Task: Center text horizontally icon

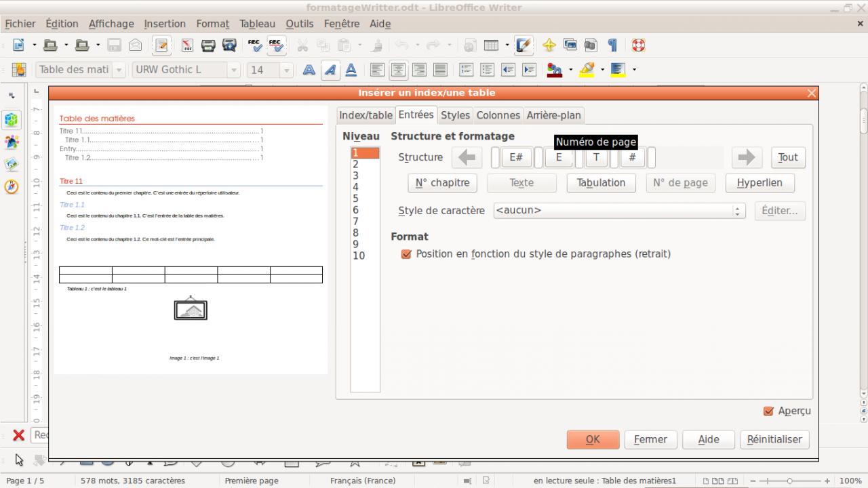Action: click(x=397, y=70)
